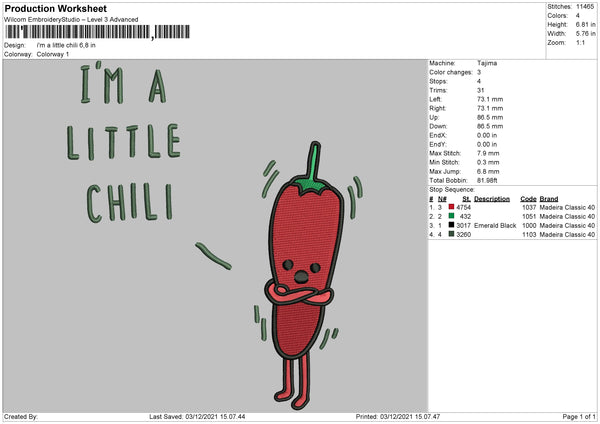Click the "Emerald Black" description
This screenshot has height=424, width=600.
[x=495, y=225]
